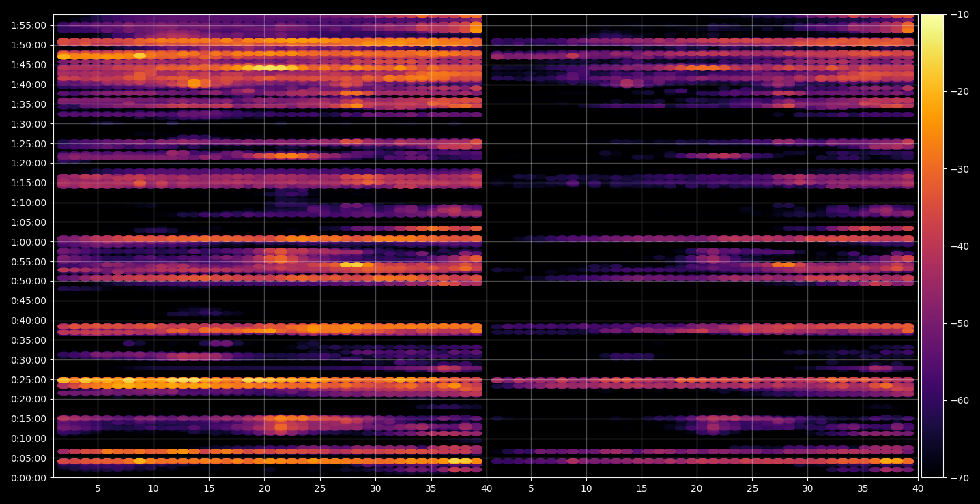Select the 0:55:00 time axis label
This screenshot has height=504, width=980.
tap(28, 261)
